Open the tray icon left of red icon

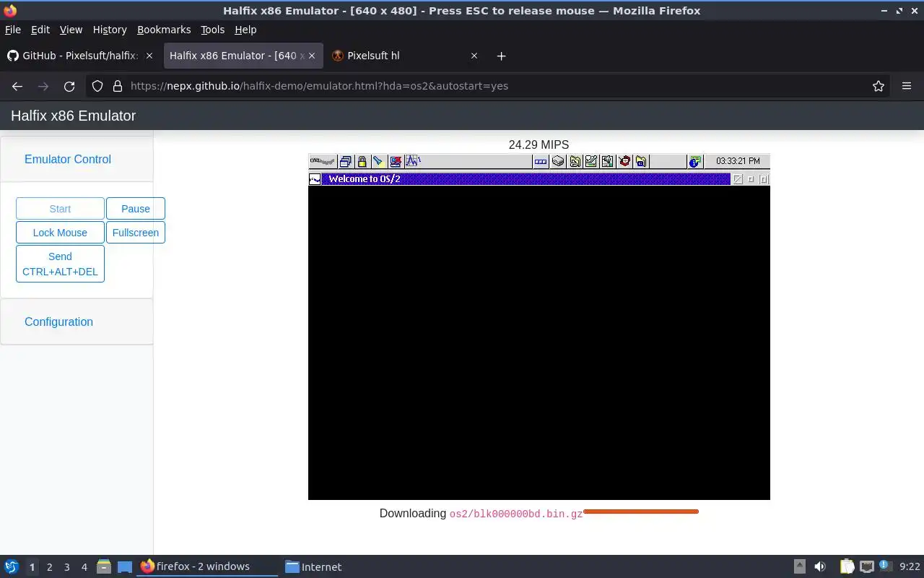point(608,162)
